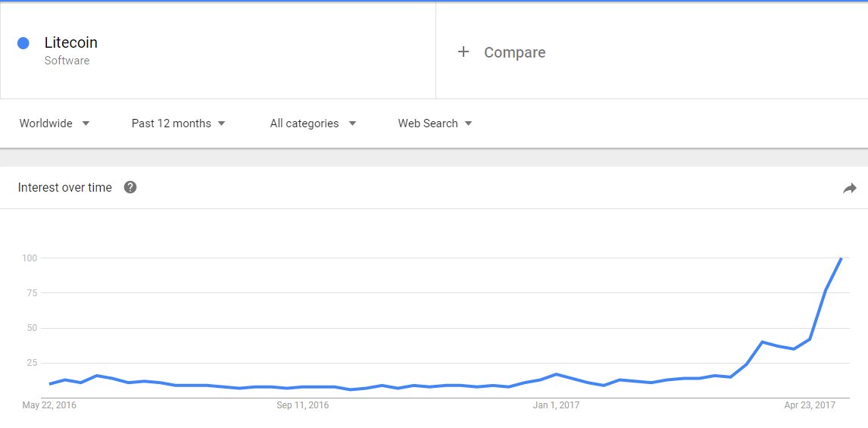Screen dimensions: 868x428
Task: Click the plus icon next to Compare
Action: coord(464,52)
